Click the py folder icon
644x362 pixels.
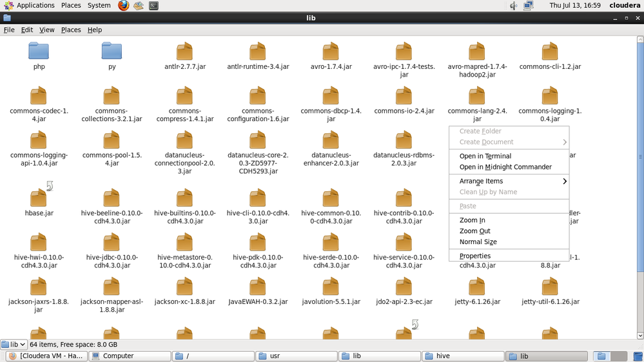(112, 51)
